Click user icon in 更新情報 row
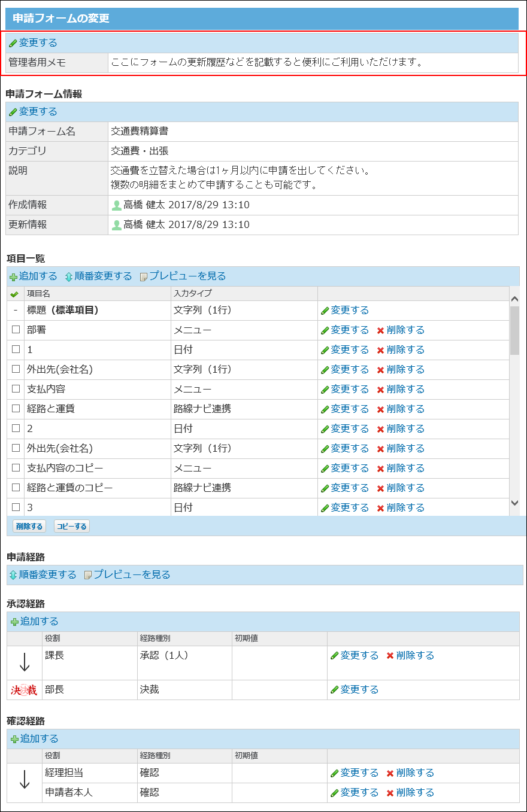 pos(117,225)
